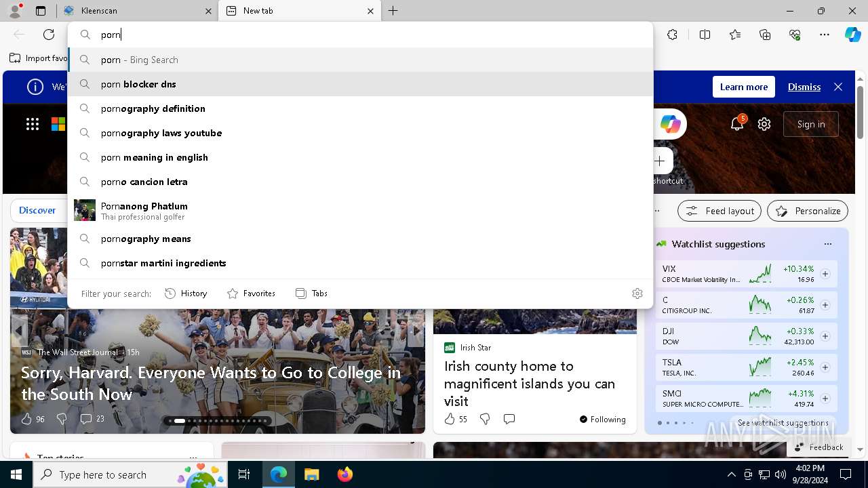Filter search by Favorites
The height and width of the screenshot is (488, 868).
(x=251, y=293)
